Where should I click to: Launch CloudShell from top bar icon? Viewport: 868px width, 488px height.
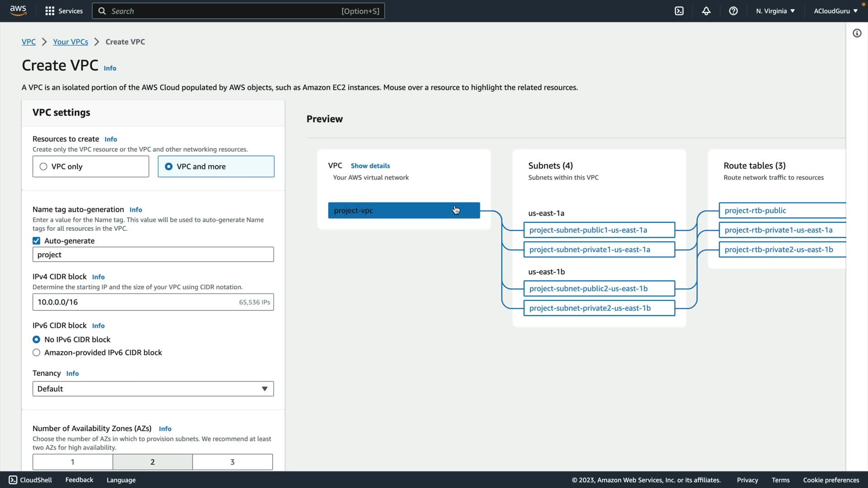pos(679,11)
